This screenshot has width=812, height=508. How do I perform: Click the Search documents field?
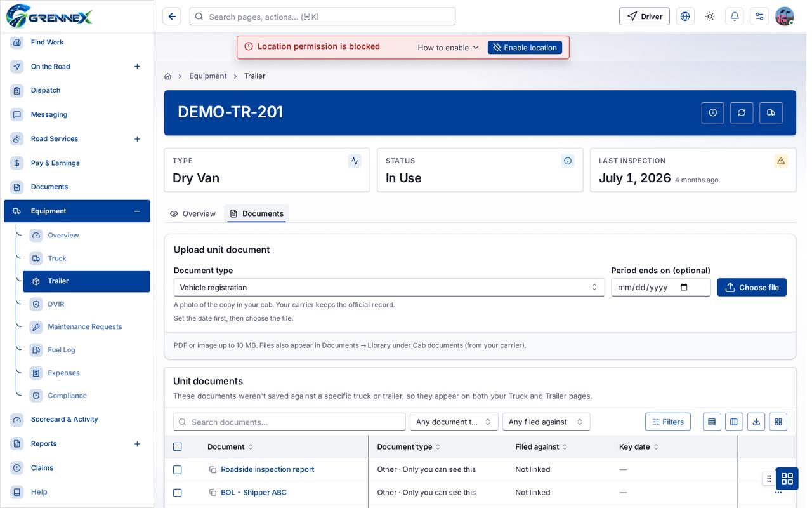click(289, 422)
